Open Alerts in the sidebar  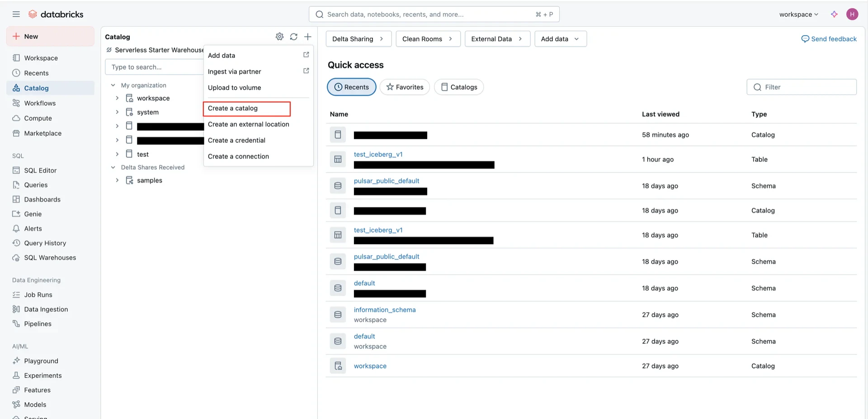point(50,228)
